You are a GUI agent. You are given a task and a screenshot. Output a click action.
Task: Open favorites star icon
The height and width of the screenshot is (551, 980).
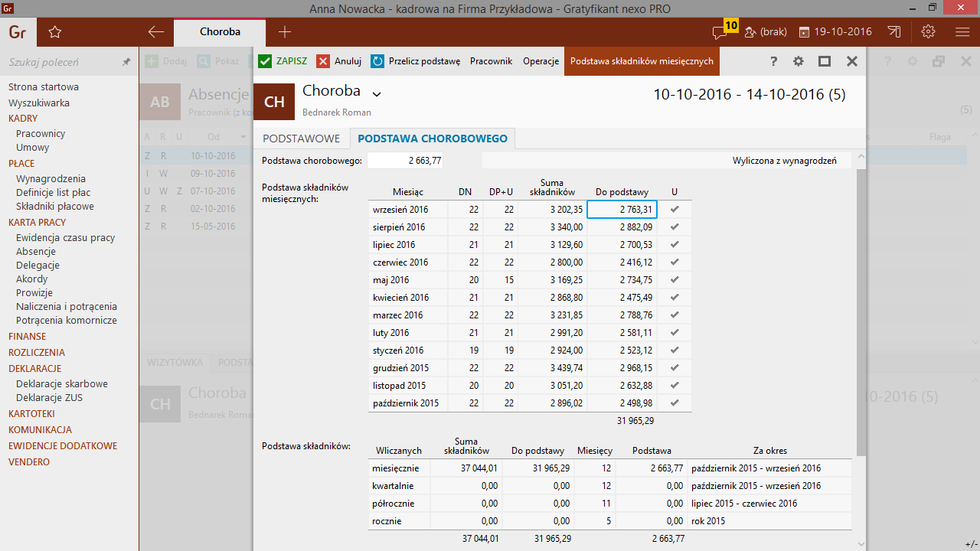coord(54,32)
